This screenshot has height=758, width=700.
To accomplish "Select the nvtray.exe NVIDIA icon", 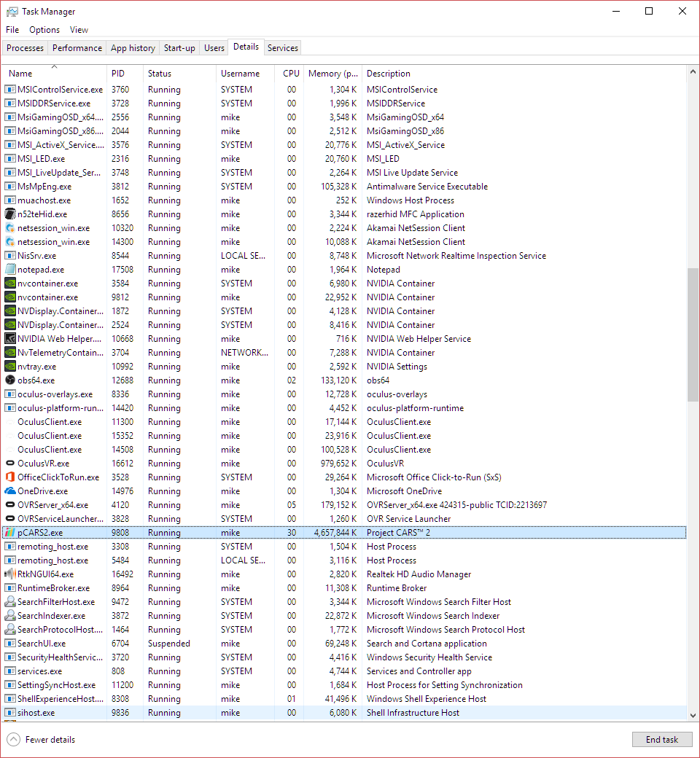I will click(10, 367).
